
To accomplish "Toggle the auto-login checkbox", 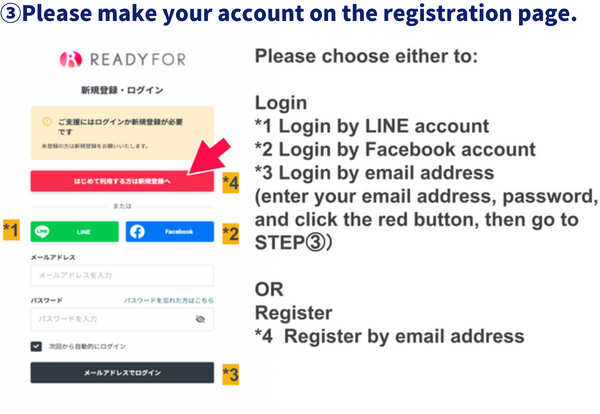I will (37, 346).
